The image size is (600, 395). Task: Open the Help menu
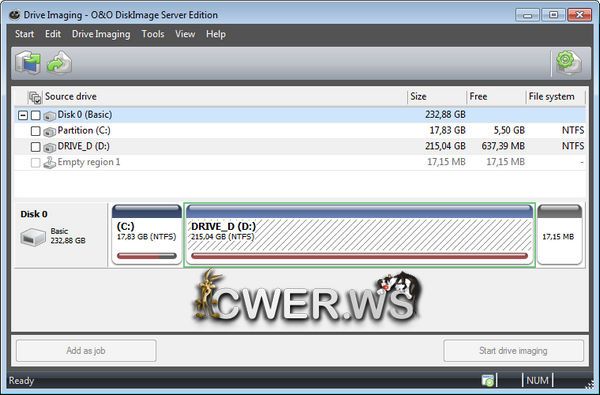point(216,34)
